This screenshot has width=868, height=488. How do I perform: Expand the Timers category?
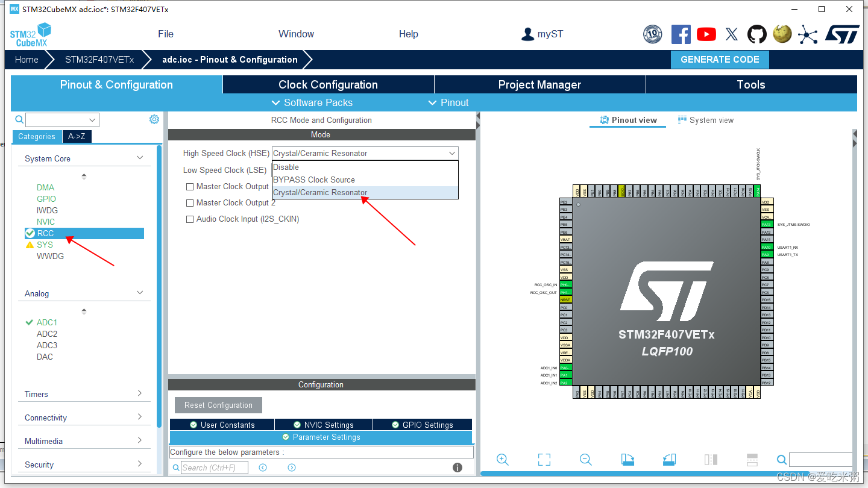[x=84, y=393]
